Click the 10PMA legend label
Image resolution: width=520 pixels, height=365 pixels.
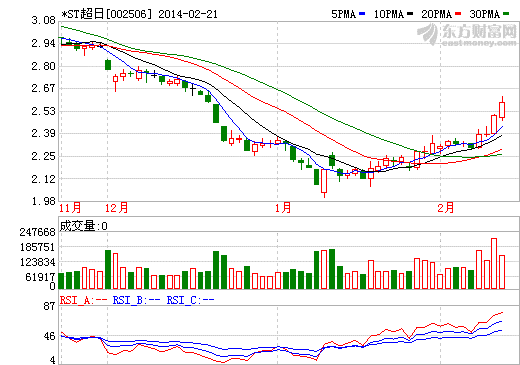(389, 14)
